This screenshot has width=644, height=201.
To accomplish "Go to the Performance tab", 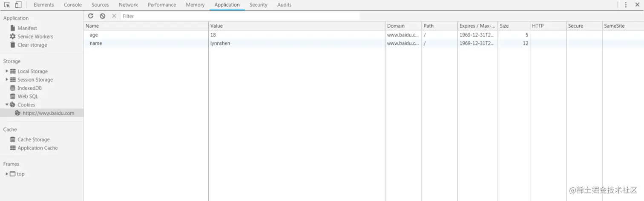I will pos(162,5).
